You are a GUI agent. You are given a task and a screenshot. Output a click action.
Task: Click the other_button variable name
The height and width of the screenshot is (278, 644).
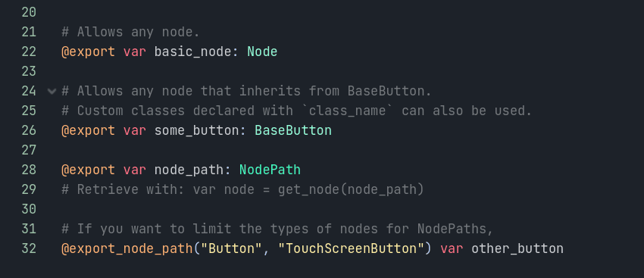coord(517,249)
